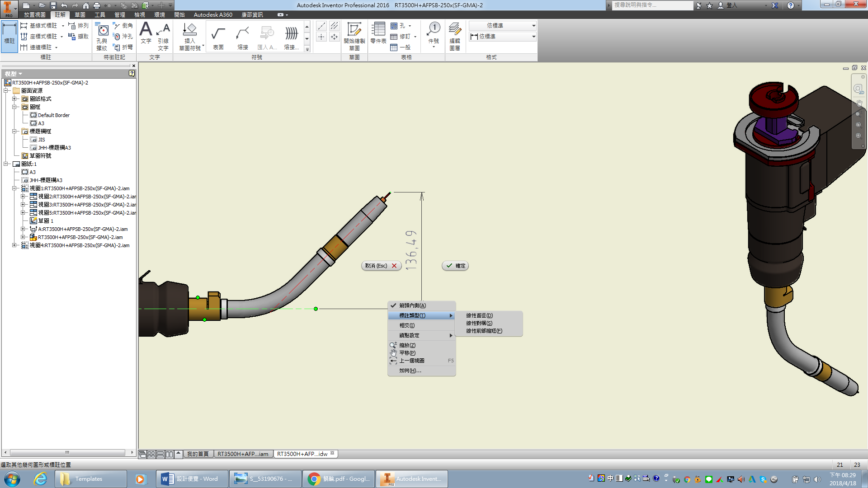Viewport: 868px width, 488px height.
Task: Click the centerline tool icon
Action: pos(321,26)
